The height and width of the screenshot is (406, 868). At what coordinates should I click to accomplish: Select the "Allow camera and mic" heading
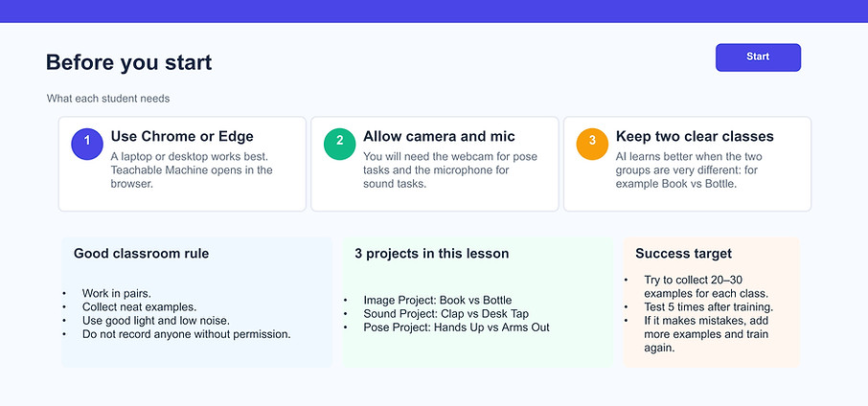439,136
